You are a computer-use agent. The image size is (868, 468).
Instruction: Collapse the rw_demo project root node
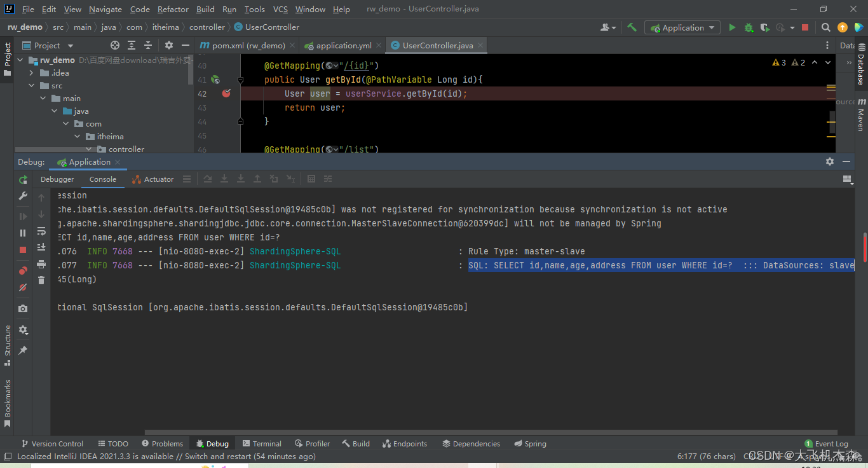coord(20,59)
